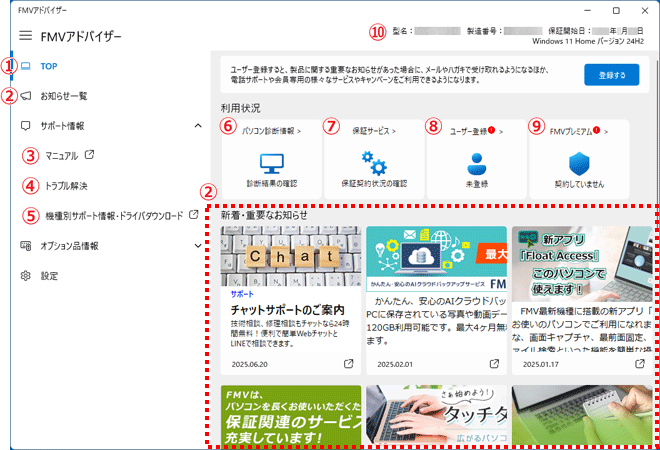
Task: Click the タッチタイピング keyboard banner
Action: [x=436, y=415]
